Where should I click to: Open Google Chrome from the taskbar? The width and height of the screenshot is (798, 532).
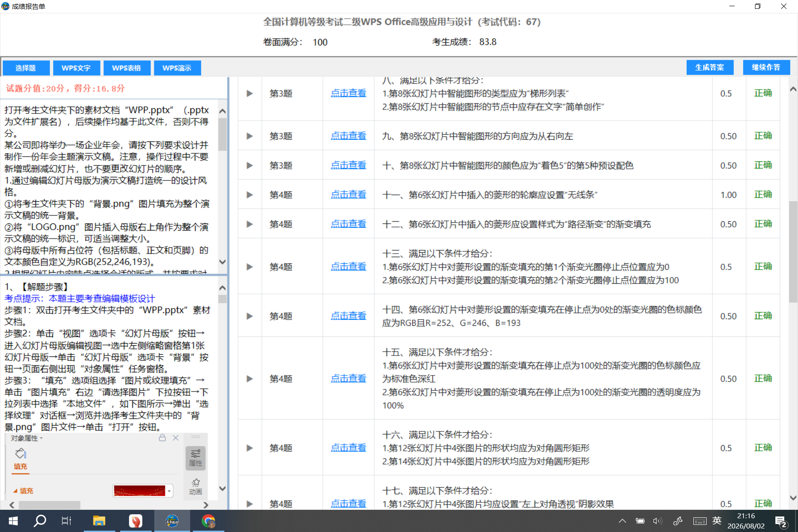pos(208,521)
